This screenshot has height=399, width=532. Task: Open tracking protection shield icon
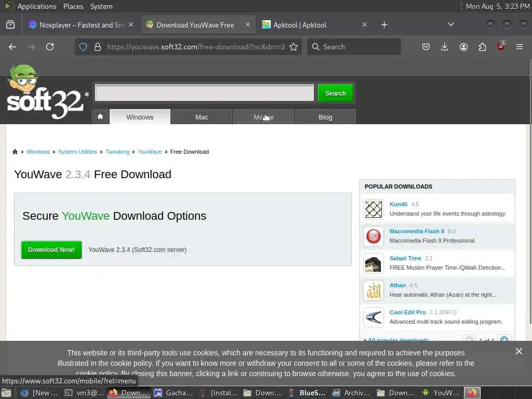(x=83, y=47)
